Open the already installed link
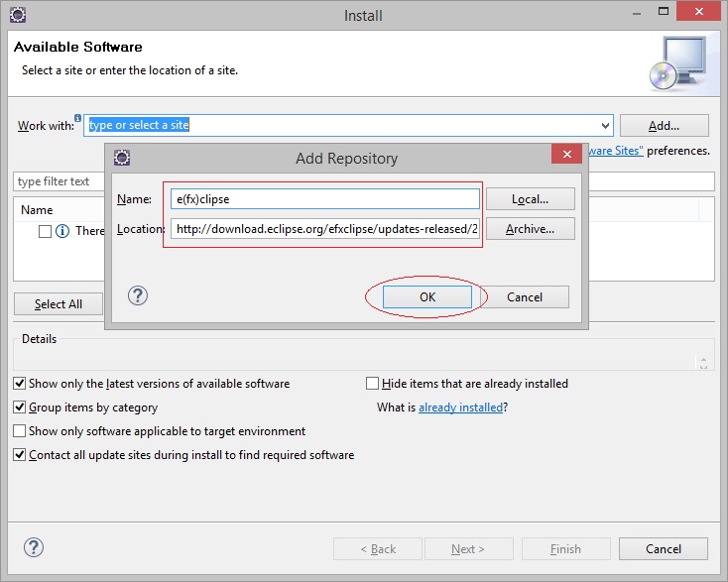728x582 pixels. click(460, 407)
